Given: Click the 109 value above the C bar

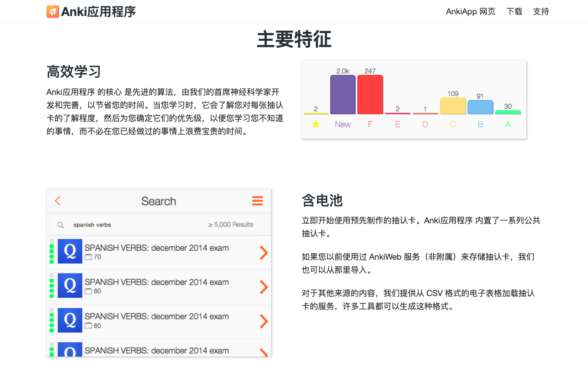Looking at the screenshot, I should point(453,93).
